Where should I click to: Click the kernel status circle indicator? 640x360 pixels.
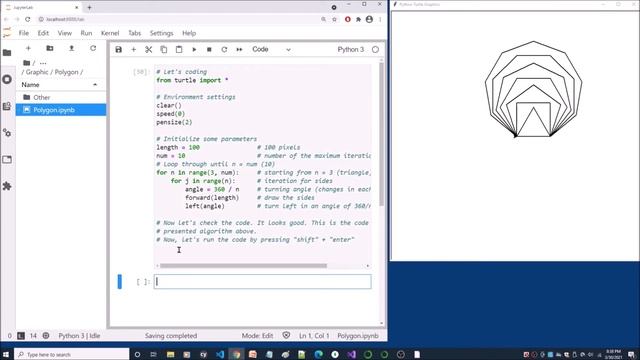pos(375,49)
